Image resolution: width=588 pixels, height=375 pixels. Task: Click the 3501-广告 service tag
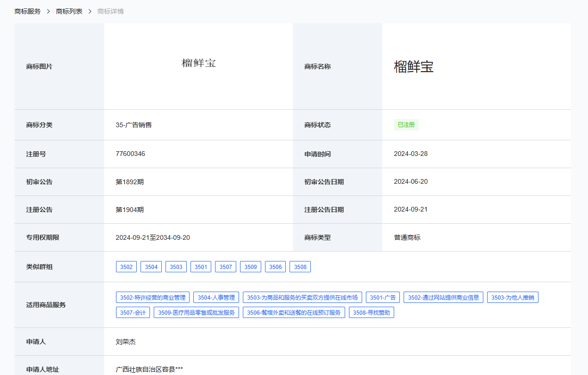(x=383, y=297)
